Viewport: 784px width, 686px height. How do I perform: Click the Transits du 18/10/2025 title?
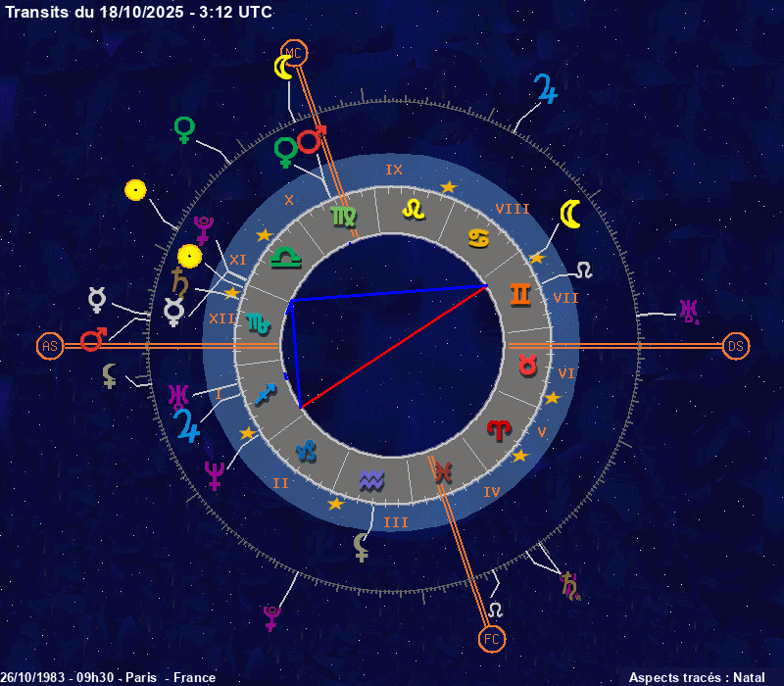coord(139,12)
